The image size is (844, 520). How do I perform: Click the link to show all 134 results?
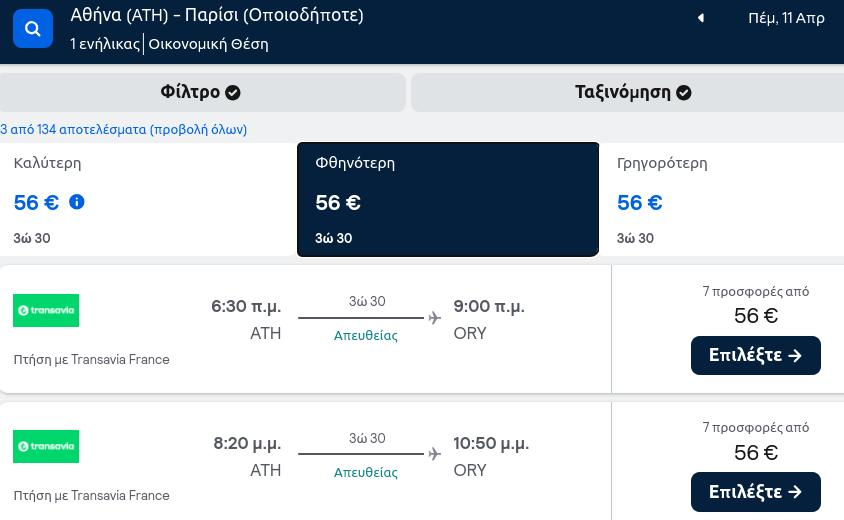(x=123, y=130)
